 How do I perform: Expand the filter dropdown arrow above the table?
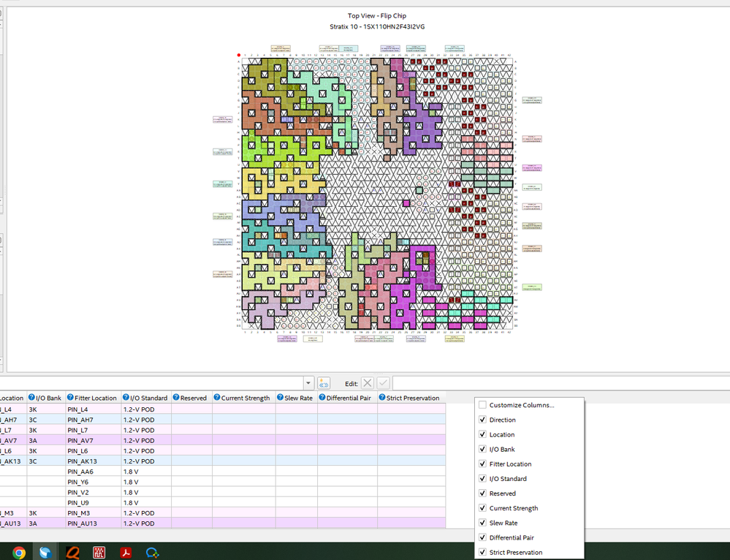point(308,383)
